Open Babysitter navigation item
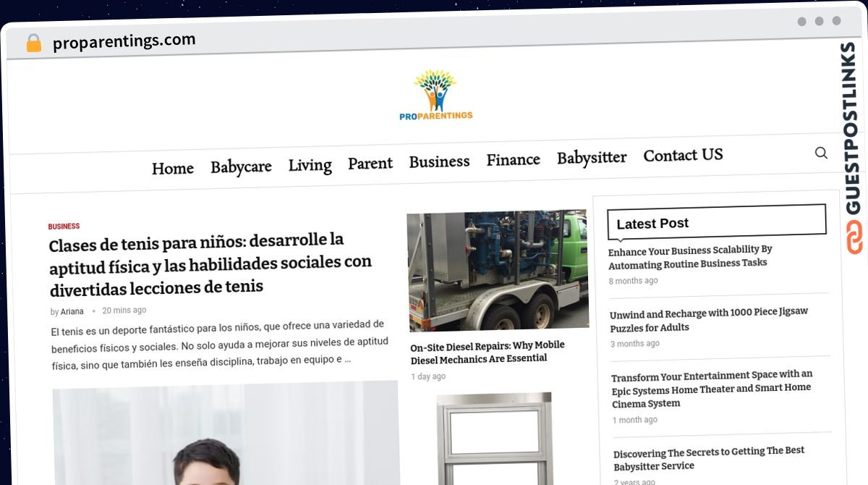 pos(592,157)
